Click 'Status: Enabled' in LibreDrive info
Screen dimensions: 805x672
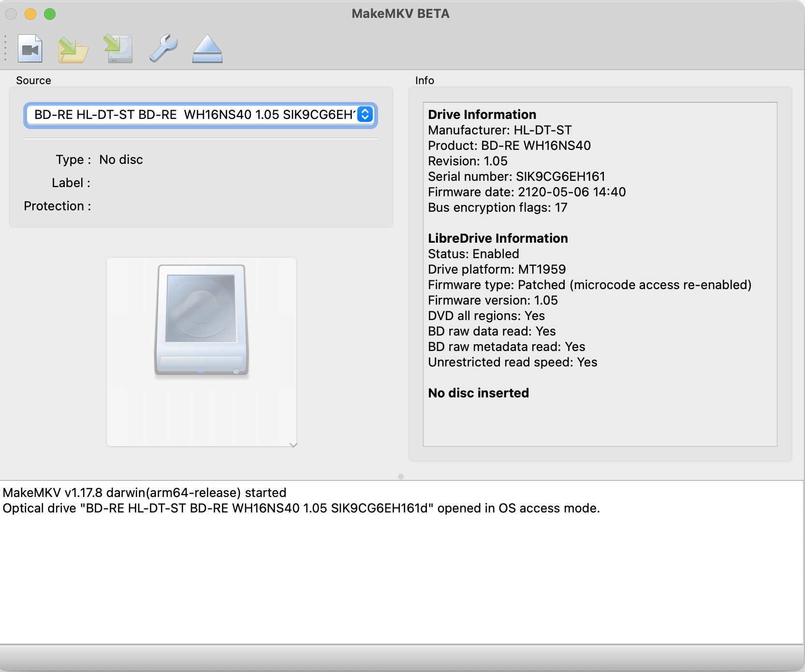(x=473, y=254)
